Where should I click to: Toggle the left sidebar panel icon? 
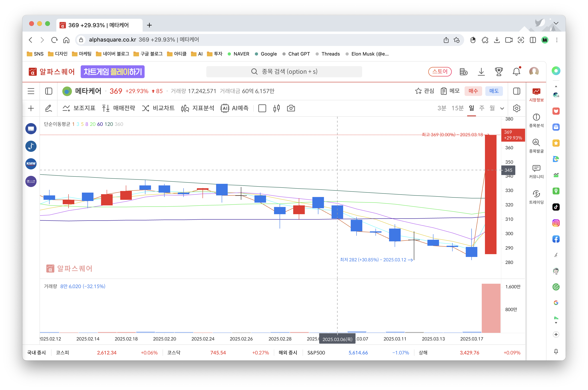coord(49,91)
